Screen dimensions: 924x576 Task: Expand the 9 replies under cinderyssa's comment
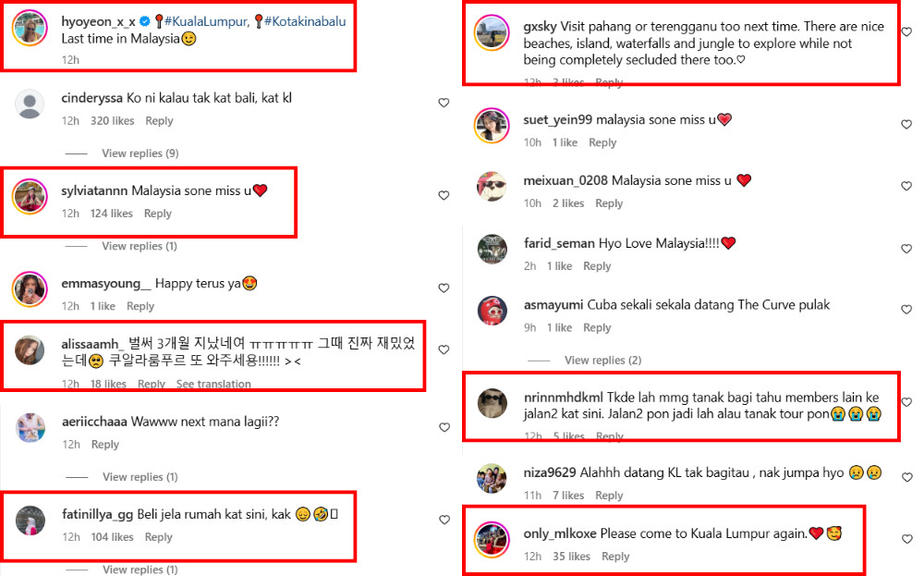[x=140, y=153]
